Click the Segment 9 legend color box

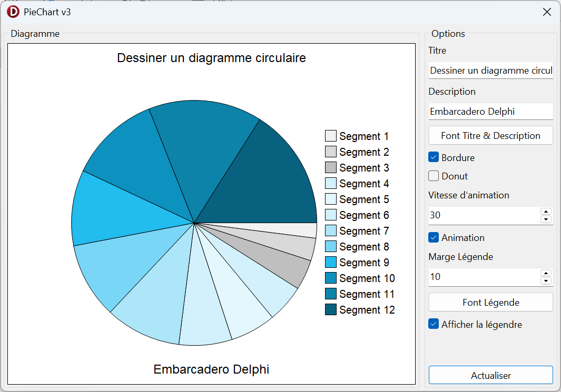tap(331, 262)
